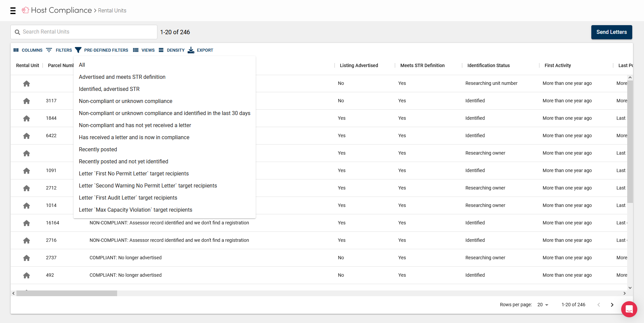Open the Filters panel
The height and width of the screenshot is (323, 644).
(59, 50)
